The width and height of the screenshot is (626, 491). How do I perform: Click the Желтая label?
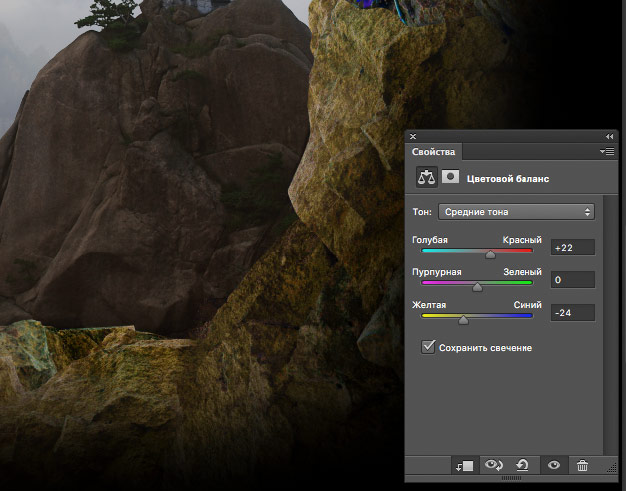pyautogui.click(x=429, y=305)
